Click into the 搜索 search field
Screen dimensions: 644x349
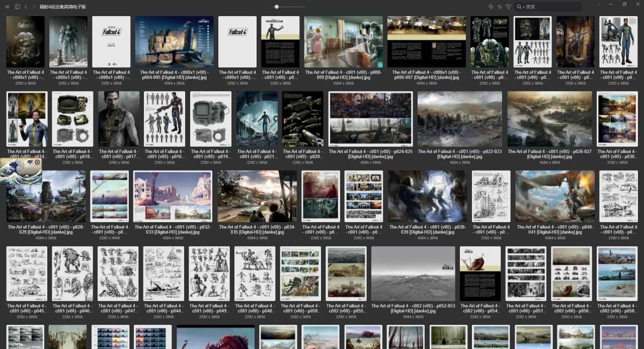pyautogui.click(x=551, y=7)
